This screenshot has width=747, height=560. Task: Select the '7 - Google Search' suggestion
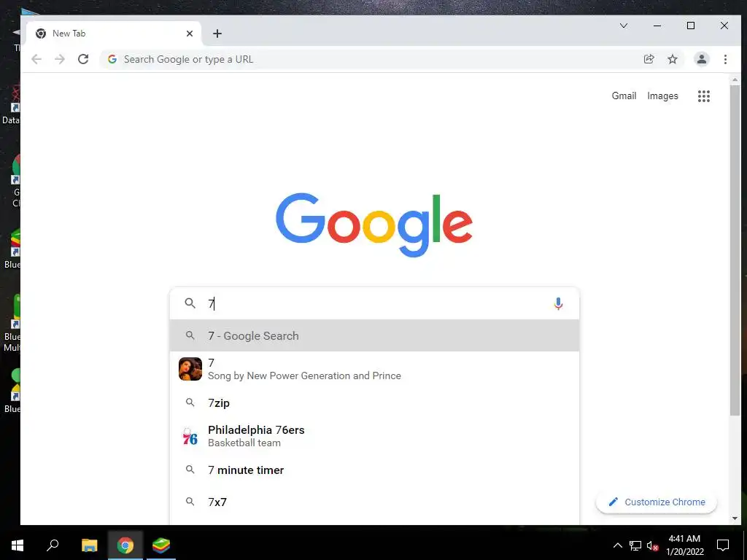(x=374, y=335)
